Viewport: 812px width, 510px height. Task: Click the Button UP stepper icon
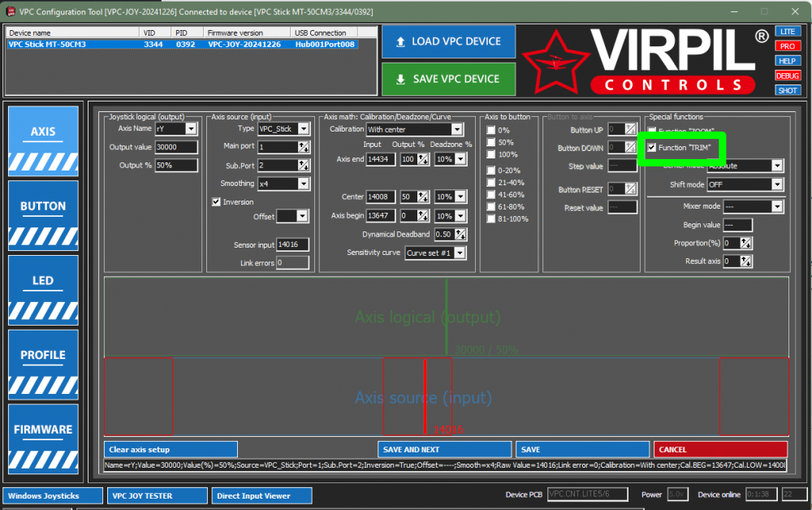[x=631, y=129]
